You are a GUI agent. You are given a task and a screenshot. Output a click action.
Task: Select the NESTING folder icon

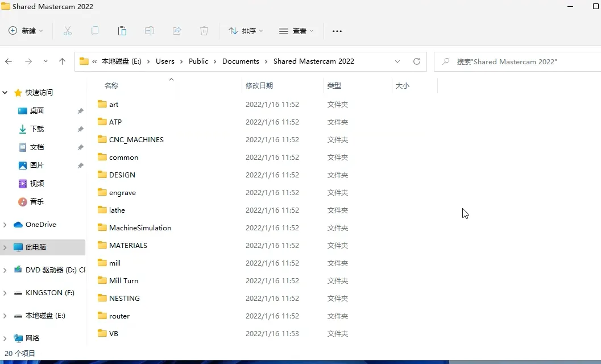click(102, 298)
